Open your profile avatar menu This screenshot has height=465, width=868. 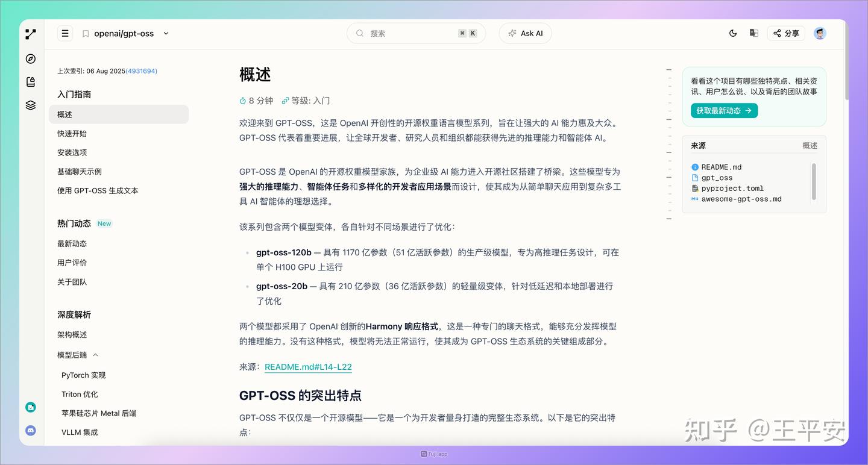820,33
